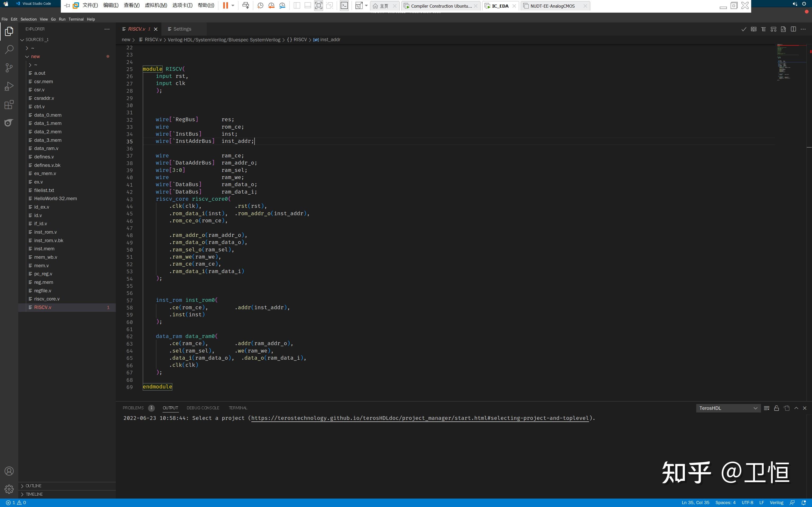Open the Source Control sidebar icon

[9, 68]
